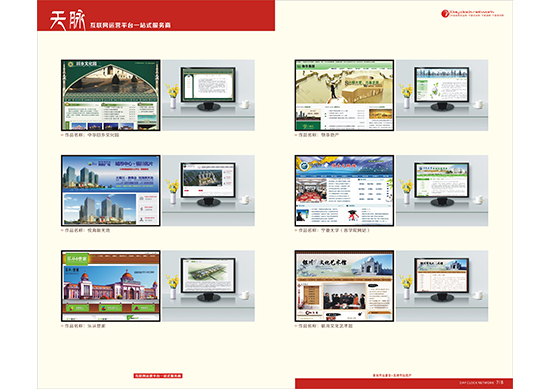Click the caption under the art museum screenshot
550x389 pixels.
[324, 326]
